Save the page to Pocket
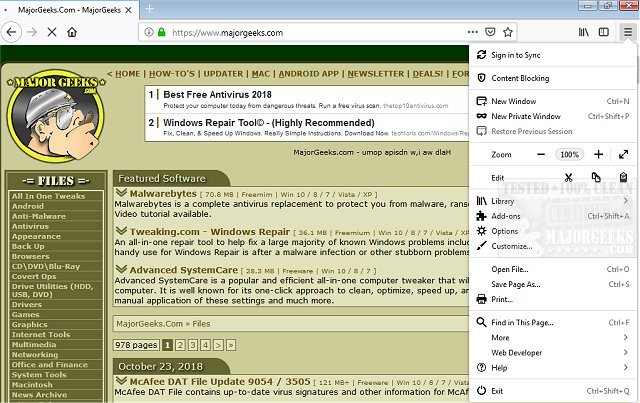Image resolution: width=640 pixels, height=403 pixels. [490, 32]
